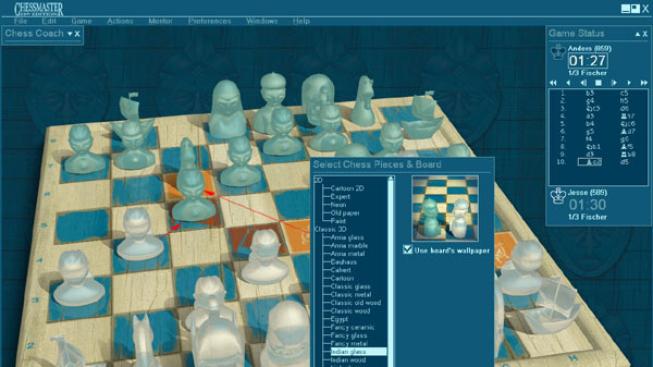Viewport: 653px width, 367px height.
Task: Select the Anna marble piece set
Action: (349, 246)
